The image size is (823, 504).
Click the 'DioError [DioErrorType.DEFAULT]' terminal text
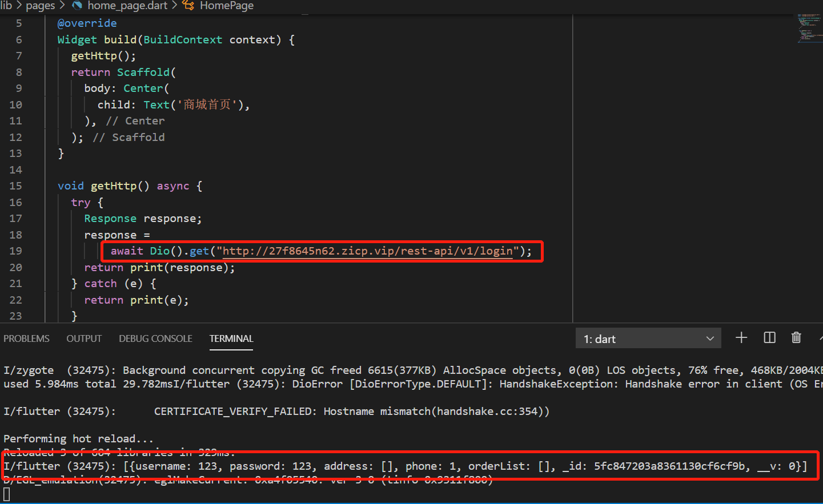pyautogui.click(x=393, y=384)
